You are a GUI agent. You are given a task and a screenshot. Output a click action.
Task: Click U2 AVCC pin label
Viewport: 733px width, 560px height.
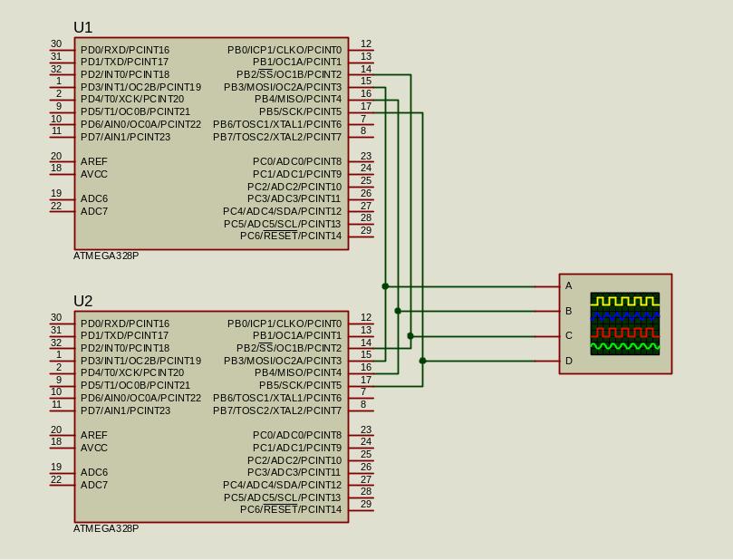(x=94, y=448)
